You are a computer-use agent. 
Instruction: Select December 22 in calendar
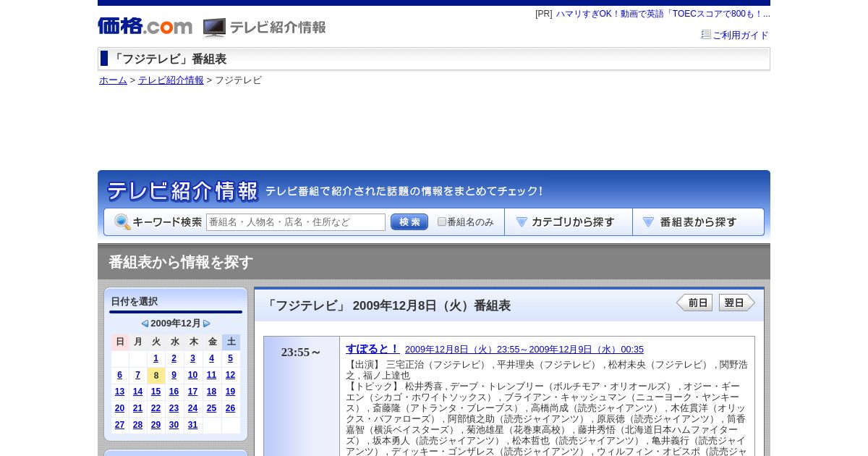(x=156, y=408)
